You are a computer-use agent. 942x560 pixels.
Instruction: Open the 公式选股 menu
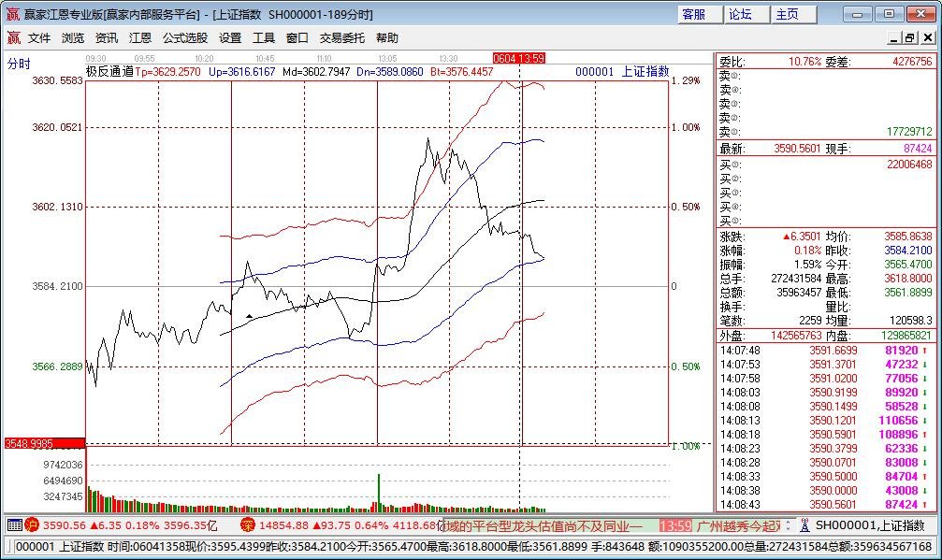184,38
